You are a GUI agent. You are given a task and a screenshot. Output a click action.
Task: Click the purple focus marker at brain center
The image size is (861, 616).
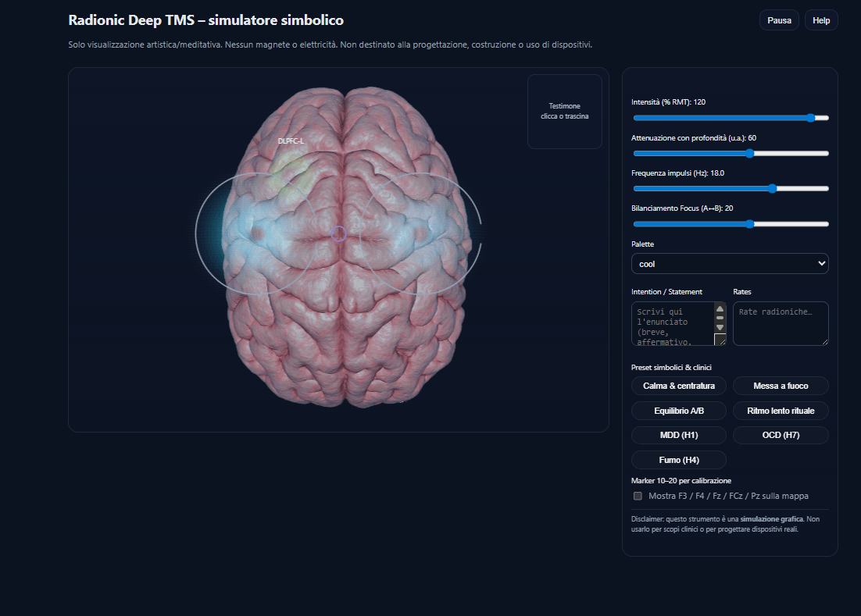tap(338, 233)
